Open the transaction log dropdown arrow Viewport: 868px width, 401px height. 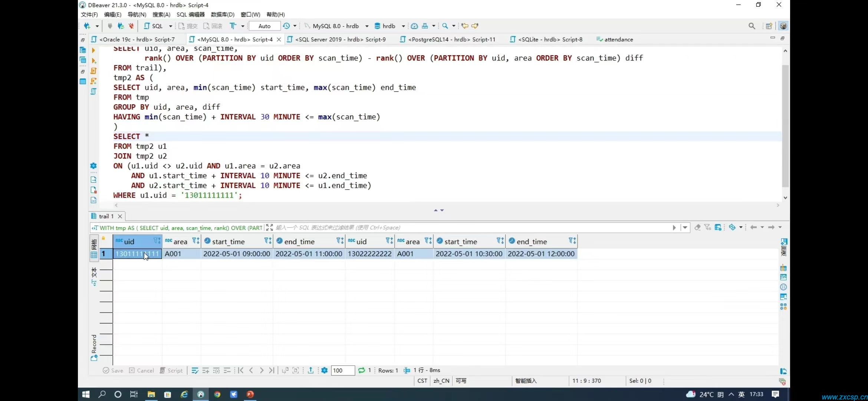295,26
